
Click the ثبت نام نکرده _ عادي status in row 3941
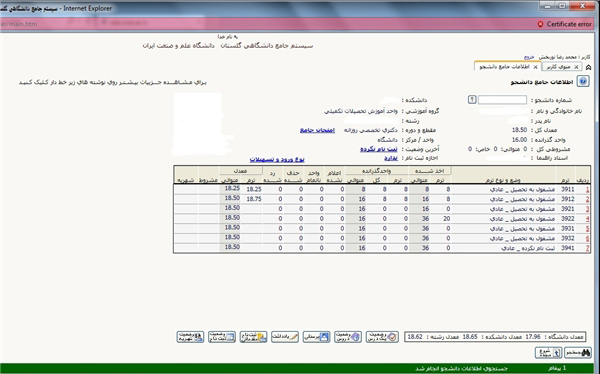point(528,248)
